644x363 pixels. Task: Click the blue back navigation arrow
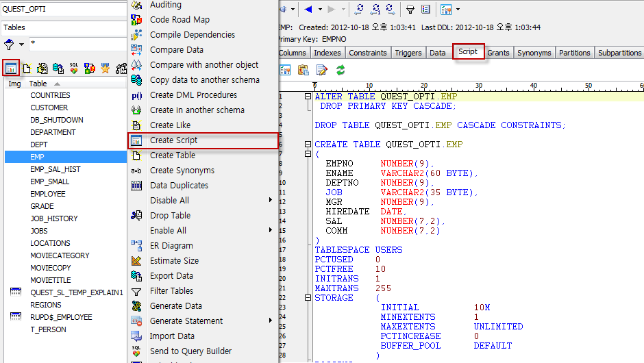[308, 10]
